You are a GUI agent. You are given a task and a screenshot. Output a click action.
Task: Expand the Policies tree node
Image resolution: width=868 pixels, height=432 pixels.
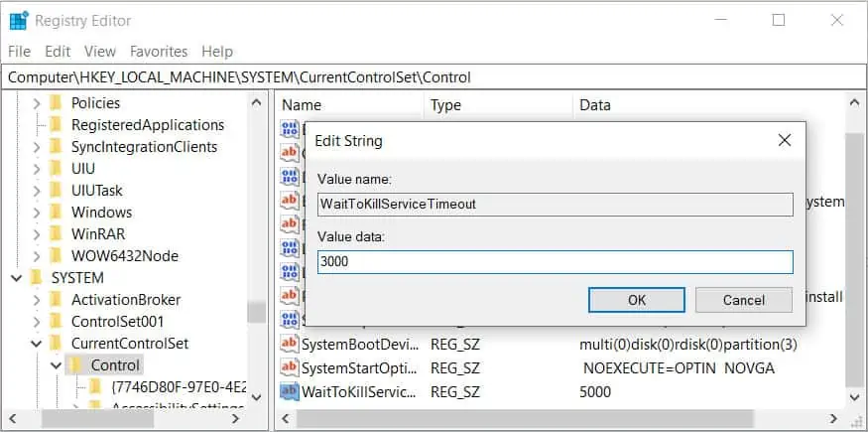(x=37, y=103)
